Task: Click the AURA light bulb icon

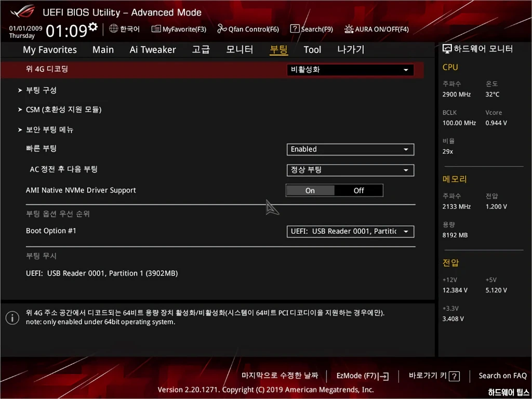Action: tap(349, 29)
